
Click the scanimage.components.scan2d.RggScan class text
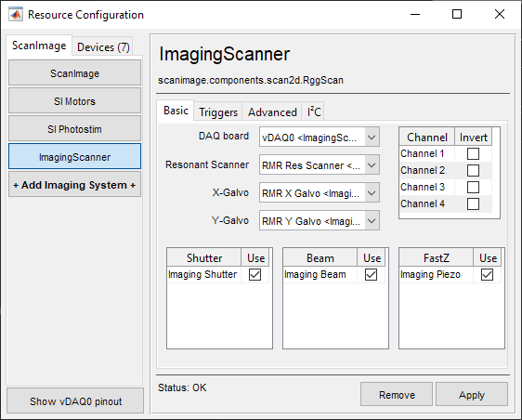pyautogui.click(x=251, y=80)
